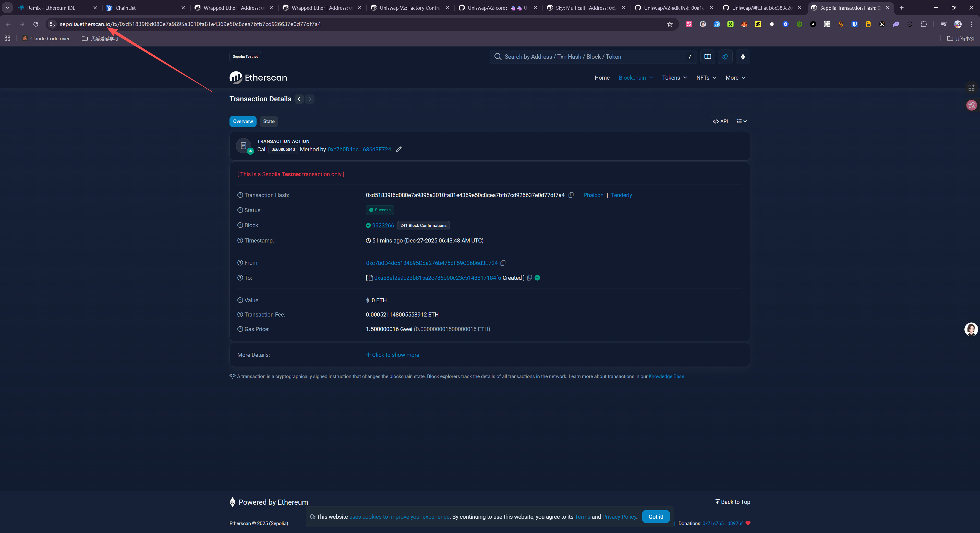980x533 pixels.
Task: Expand the Blockchain menu
Action: point(635,78)
